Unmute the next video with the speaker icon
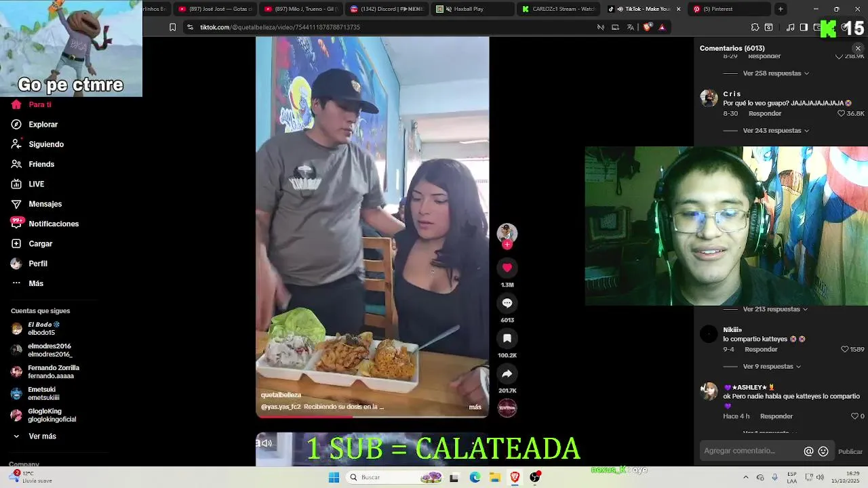Viewport: 868px width, 488px height. (267, 444)
